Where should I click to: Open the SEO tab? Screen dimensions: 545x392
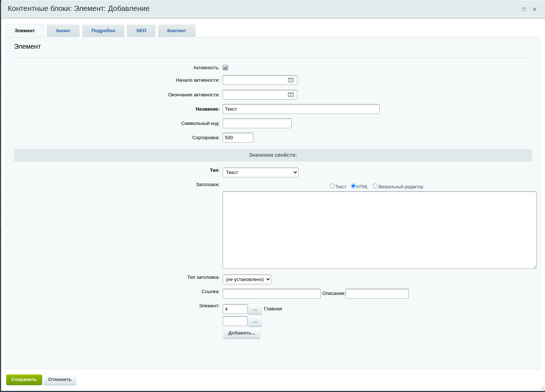pos(141,31)
